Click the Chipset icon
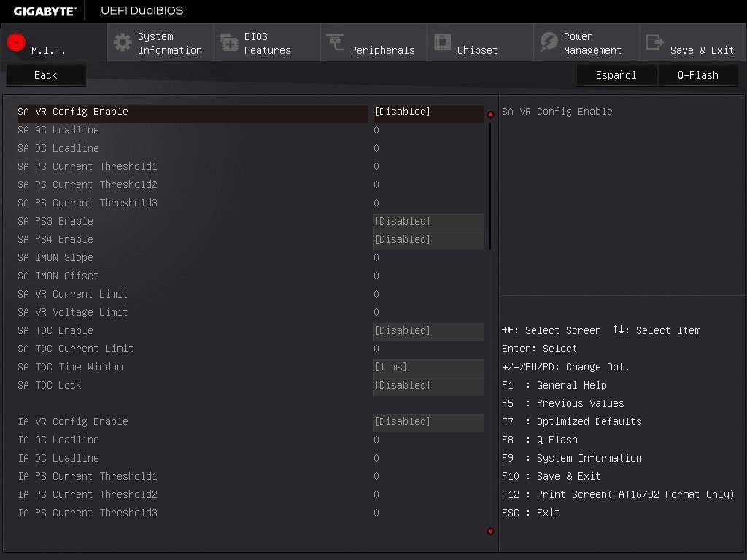 [442, 42]
